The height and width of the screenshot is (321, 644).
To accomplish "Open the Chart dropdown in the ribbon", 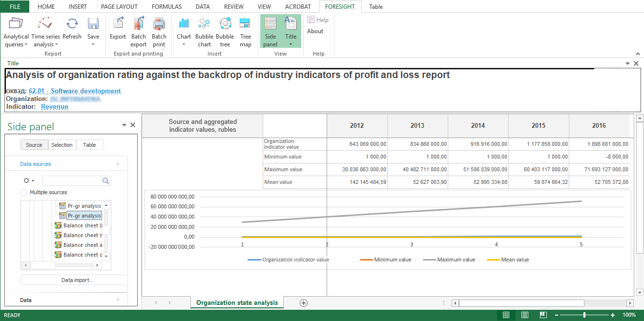I will click(184, 32).
